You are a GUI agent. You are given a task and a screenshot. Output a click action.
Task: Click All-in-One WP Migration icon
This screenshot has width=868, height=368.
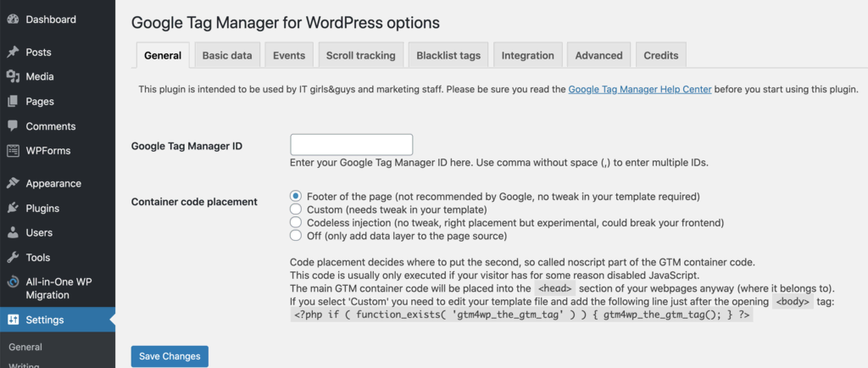[13, 282]
